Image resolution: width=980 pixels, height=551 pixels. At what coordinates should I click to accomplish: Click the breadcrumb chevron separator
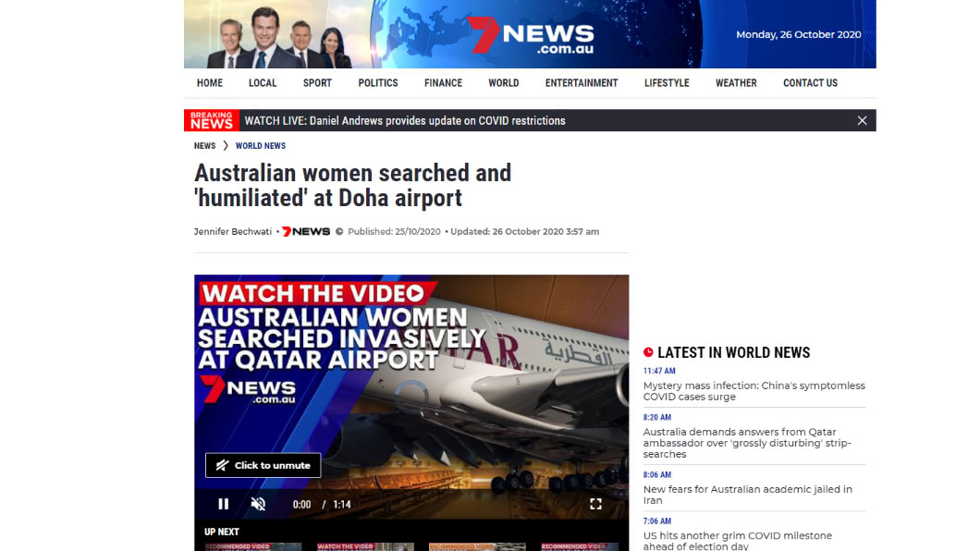[x=226, y=145]
